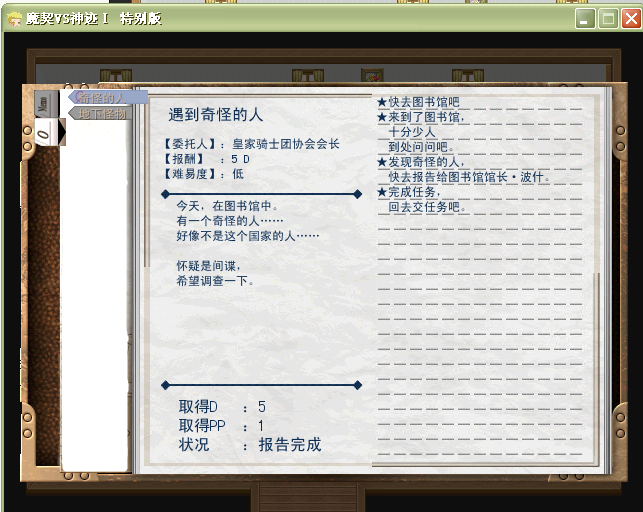The width and height of the screenshot is (643, 512).
Task: Click the quest title 遇到奇怪的人
Action: (x=215, y=115)
